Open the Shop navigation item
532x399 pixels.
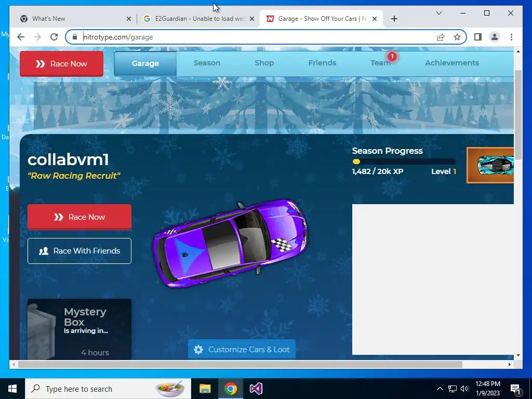(264, 63)
